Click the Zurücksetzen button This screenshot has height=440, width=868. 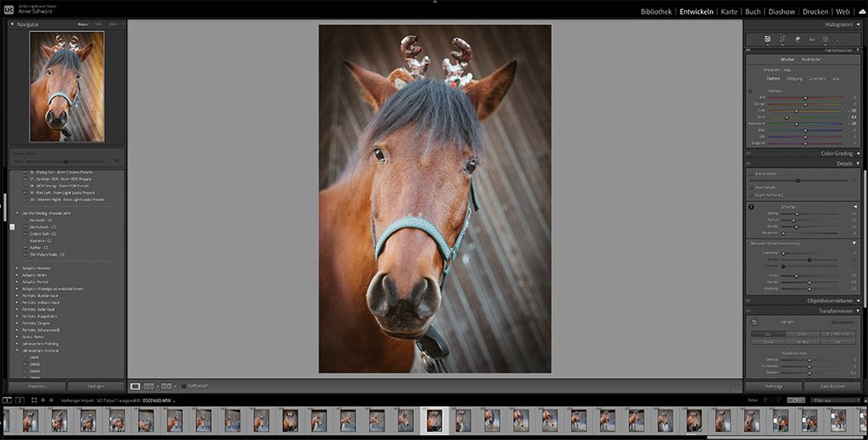click(832, 386)
